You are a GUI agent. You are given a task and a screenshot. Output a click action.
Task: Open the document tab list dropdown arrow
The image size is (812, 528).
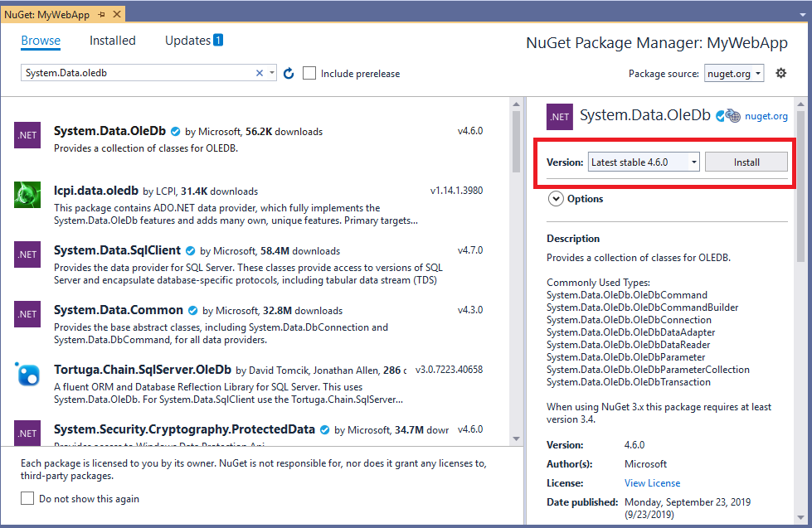802,15
